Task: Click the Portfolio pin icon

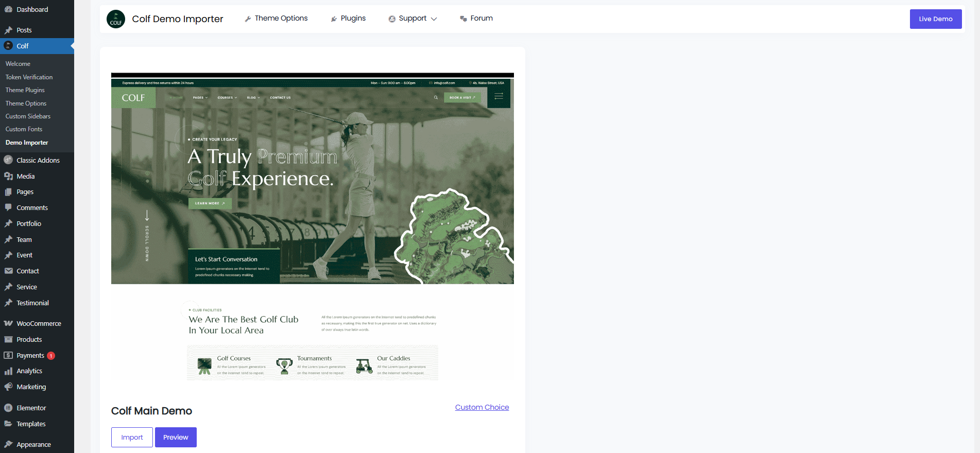Action: pos(8,223)
